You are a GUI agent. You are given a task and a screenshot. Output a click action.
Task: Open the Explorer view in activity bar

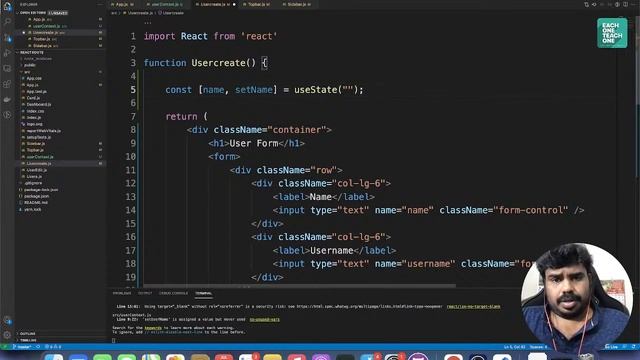pos(7,6)
